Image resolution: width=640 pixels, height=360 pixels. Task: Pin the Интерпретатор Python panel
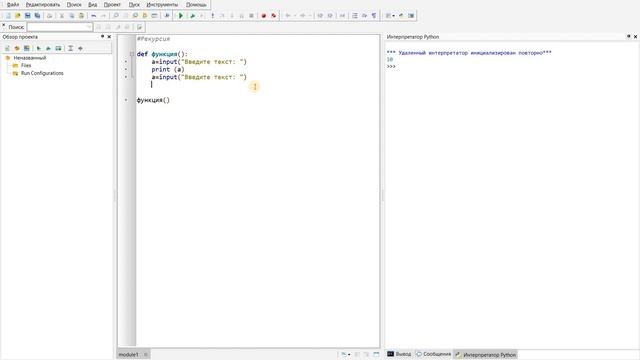coord(629,37)
